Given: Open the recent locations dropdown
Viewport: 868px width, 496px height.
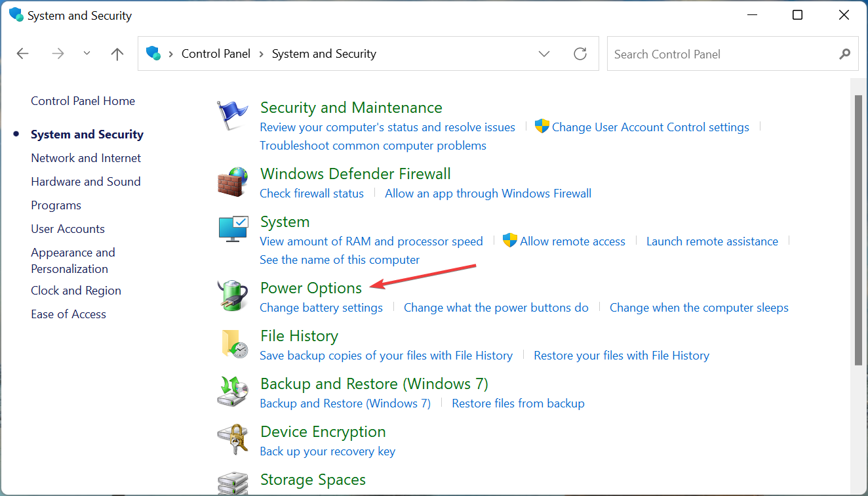Looking at the screenshot, I should 87,54.
